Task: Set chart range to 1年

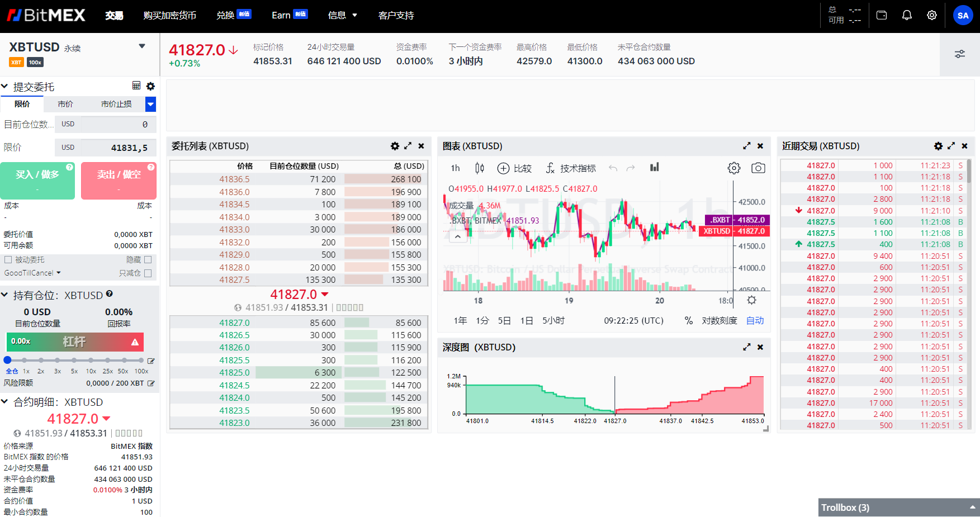Action: [x=460, y=321]
